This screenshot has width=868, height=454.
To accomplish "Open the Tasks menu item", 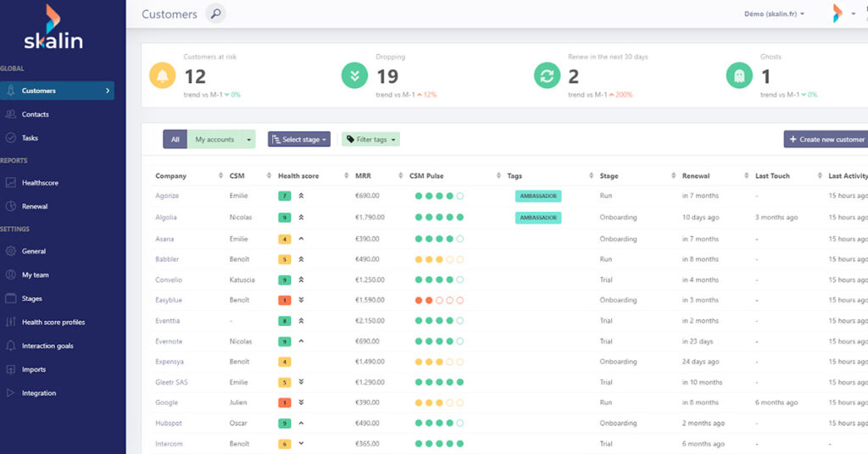I will [30, 138].
